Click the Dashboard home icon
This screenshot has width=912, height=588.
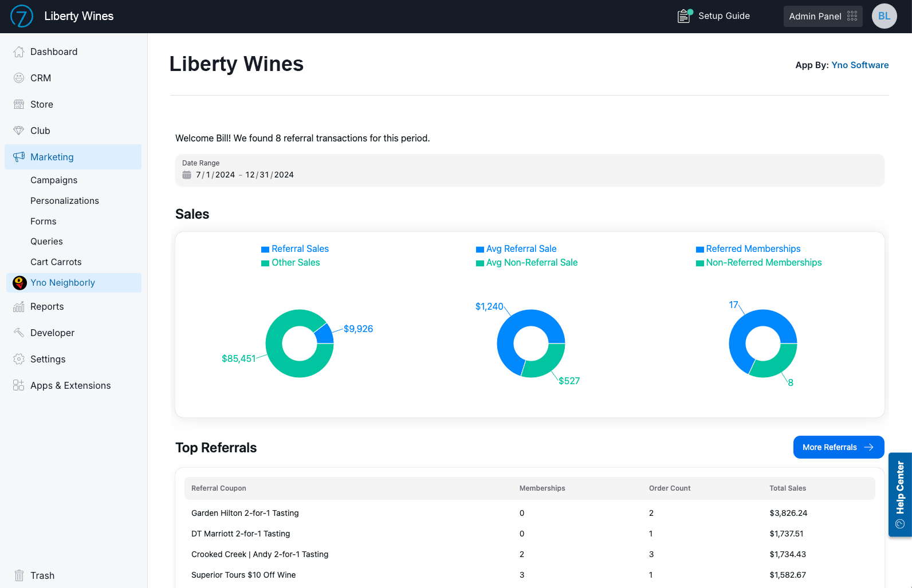[19, 52]
